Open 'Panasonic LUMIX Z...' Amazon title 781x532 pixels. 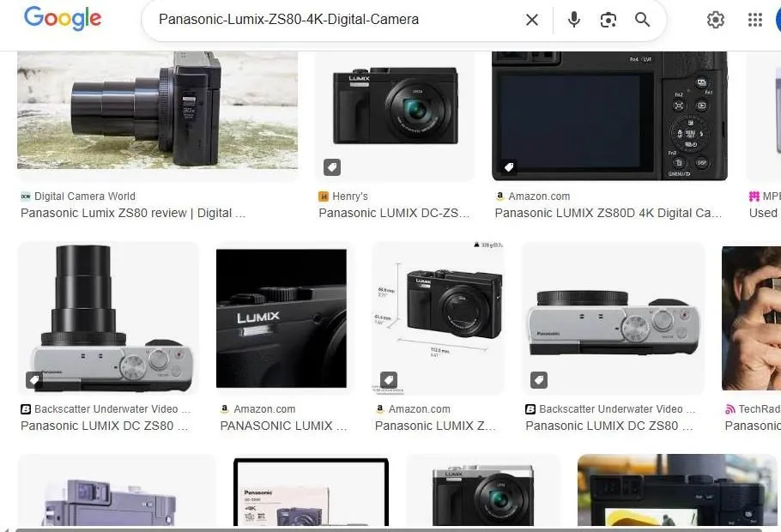click(x=435, y=426)
